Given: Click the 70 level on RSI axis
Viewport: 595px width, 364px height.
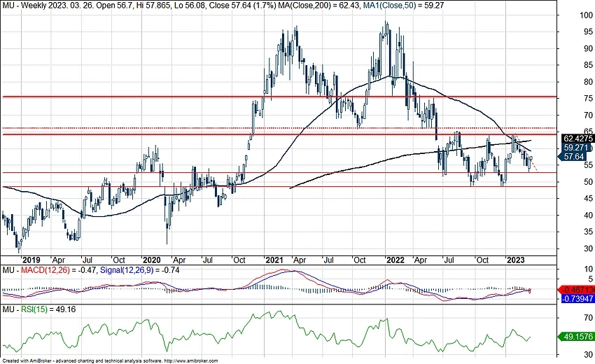Looking at the screenshot, I should [588, 318].
